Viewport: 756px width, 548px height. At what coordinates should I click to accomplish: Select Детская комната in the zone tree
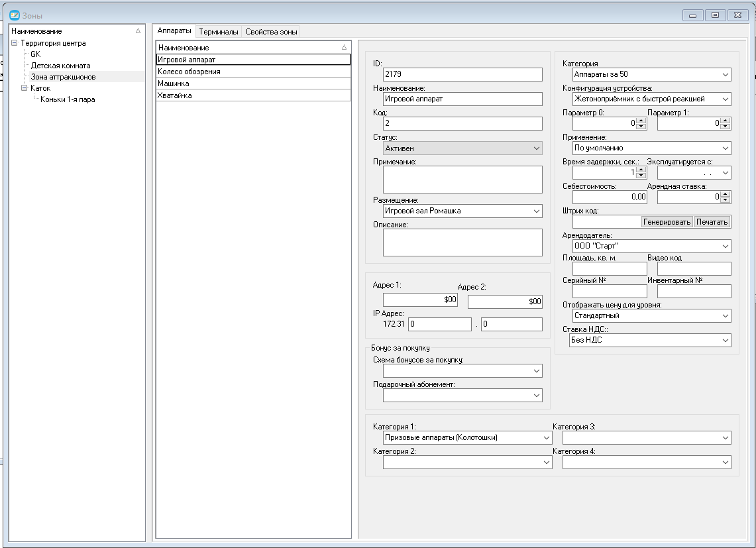pos(61,66)
